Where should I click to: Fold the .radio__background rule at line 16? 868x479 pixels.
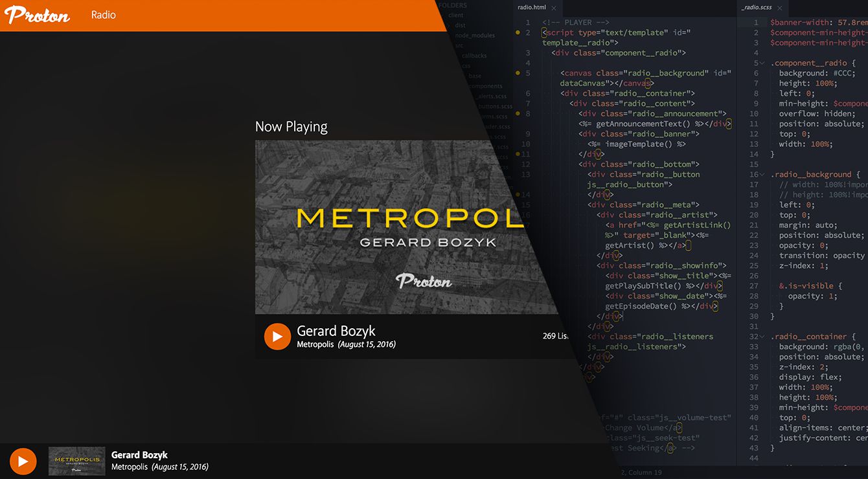coord(763,175)
